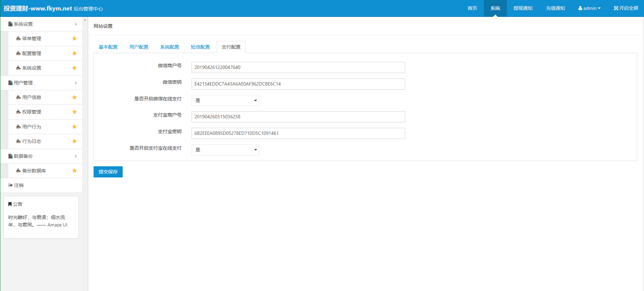Click the 支付宝商户号 input field
This screenshot has height=291, width=644.
pyautogui.click(x=298, y=117)
